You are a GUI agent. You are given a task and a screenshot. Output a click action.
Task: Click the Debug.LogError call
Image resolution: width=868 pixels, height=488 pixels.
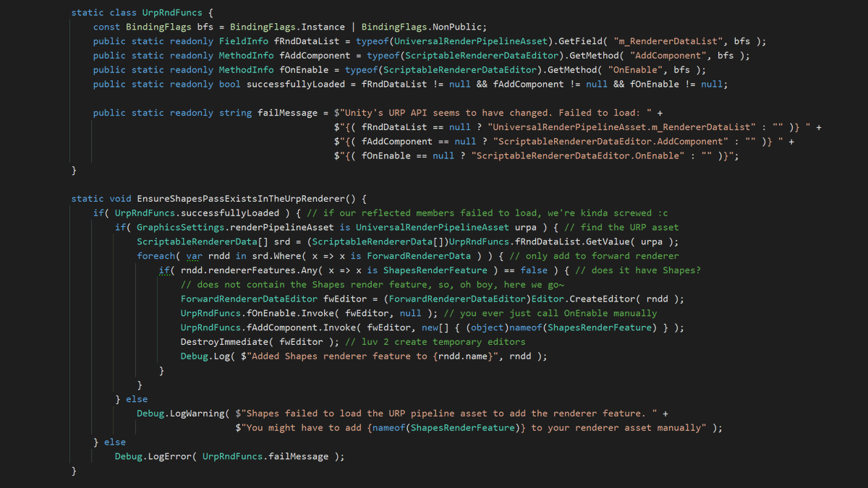click(153, 457)
